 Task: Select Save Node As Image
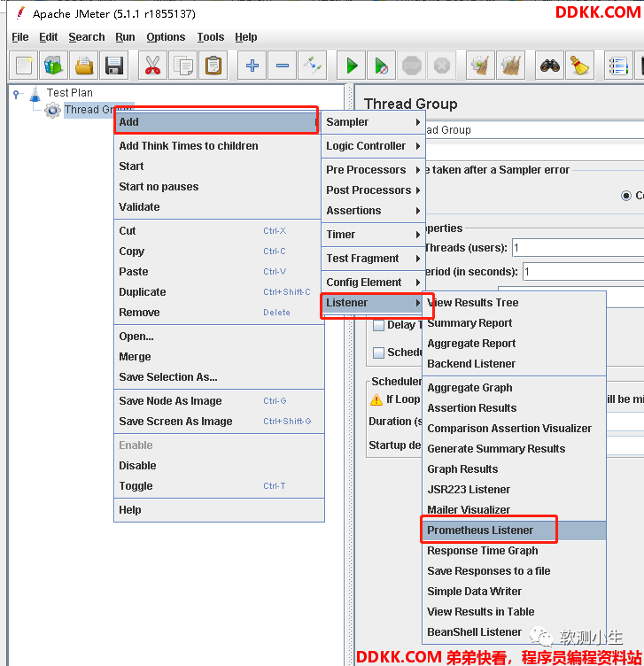click(219, 400)
